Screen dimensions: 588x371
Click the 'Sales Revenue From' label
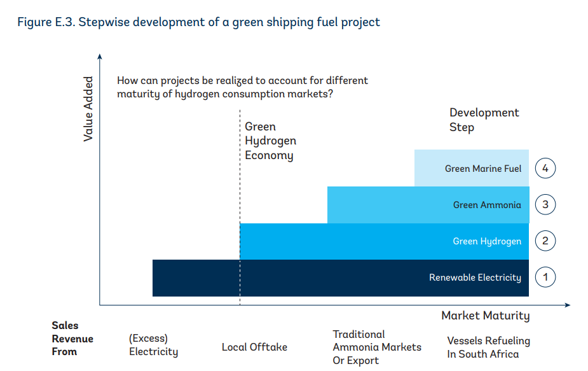[72, 339]
